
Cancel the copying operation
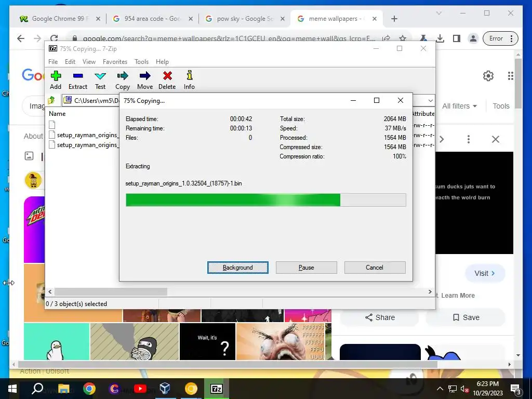tap(375, 268)
